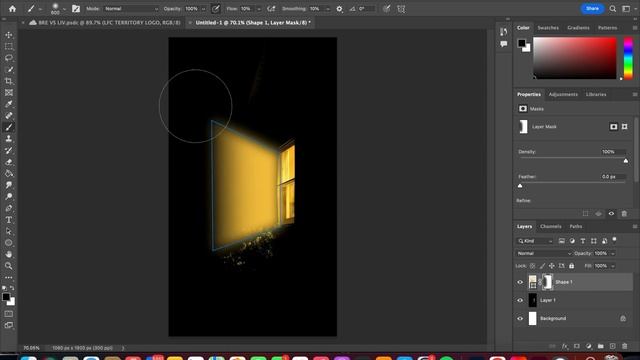Select the Eraser tool

click(x=9, y=162)
